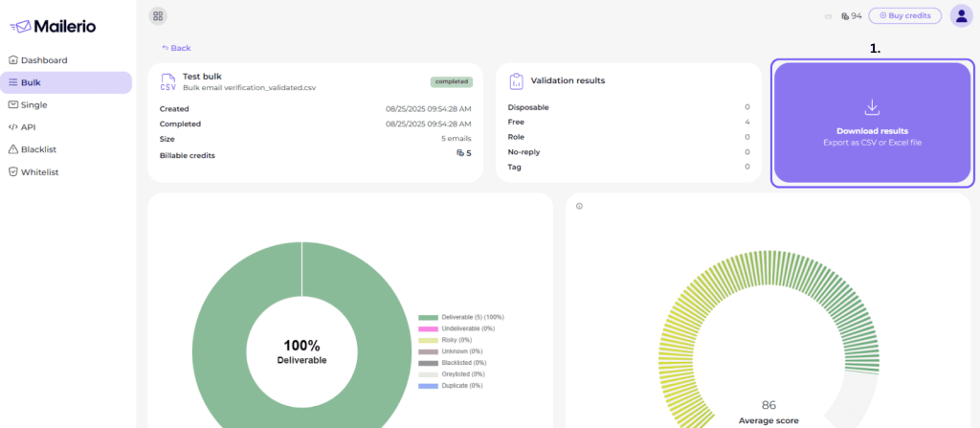Click the Mailerio logo

54,26
